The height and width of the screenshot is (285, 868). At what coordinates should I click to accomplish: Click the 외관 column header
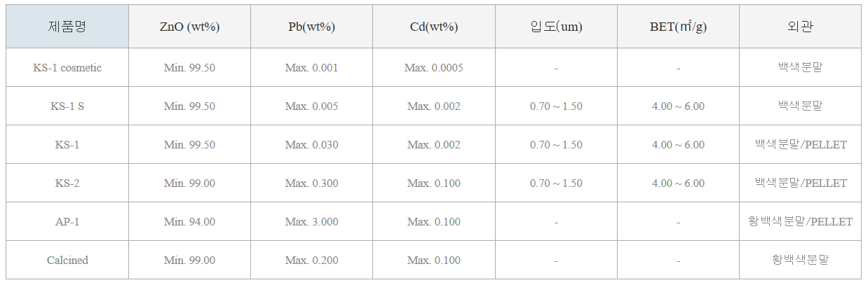click(x=800, y=27)
